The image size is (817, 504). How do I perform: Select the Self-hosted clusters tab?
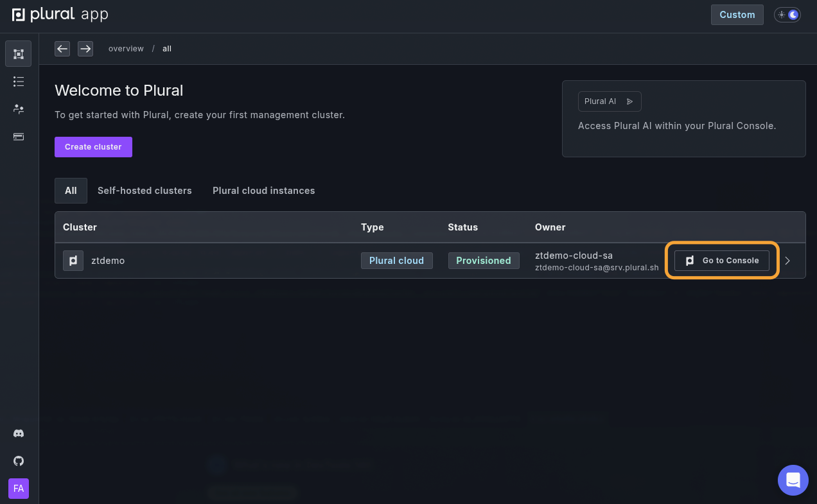[145, 191]
